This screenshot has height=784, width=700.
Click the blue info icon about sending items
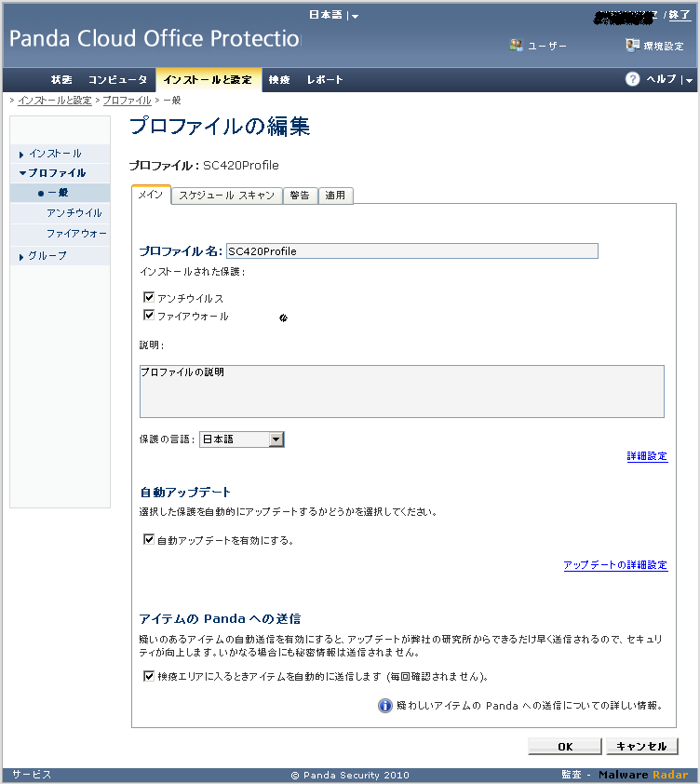385,706
